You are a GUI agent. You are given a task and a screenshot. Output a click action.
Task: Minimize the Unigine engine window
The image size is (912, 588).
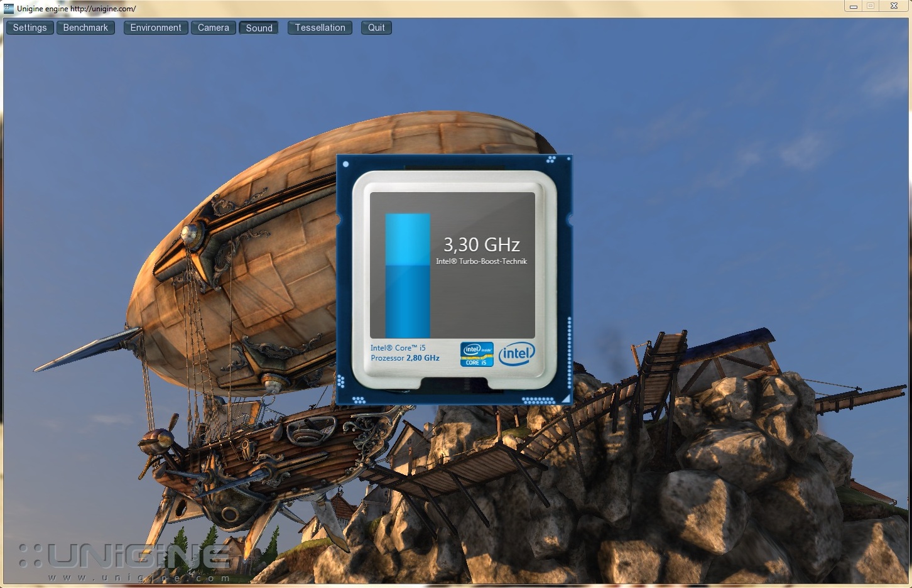pyautogui.click(x=853, y=7)
